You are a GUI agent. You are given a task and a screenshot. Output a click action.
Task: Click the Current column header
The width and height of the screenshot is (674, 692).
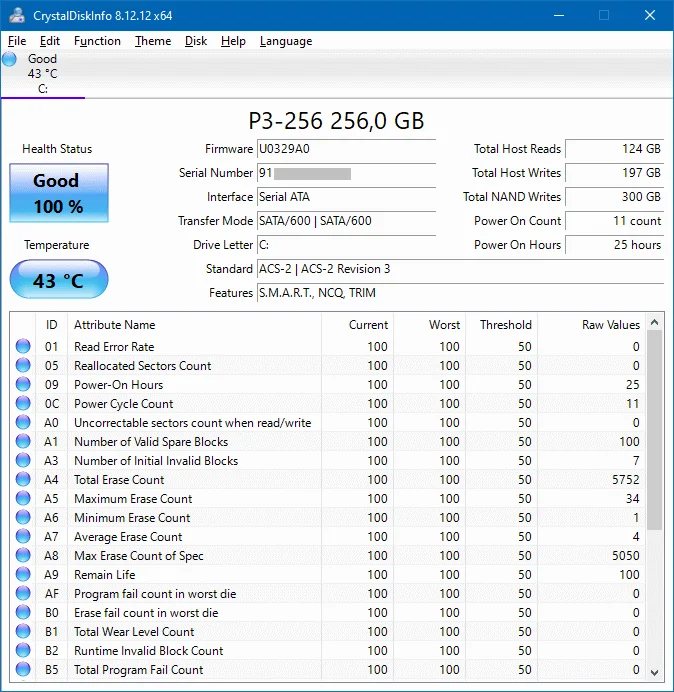tap(358, 325)
